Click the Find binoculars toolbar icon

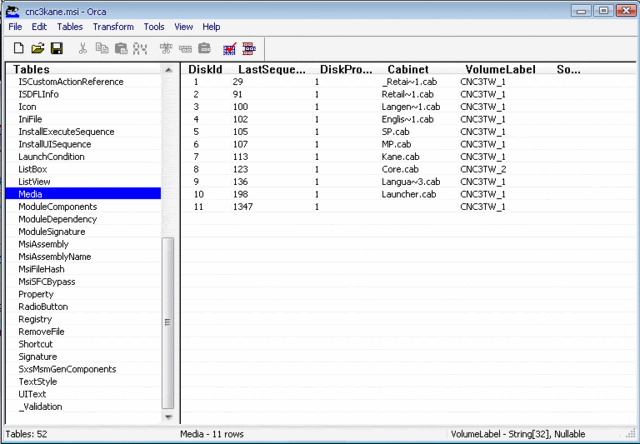tap(140, 49)
